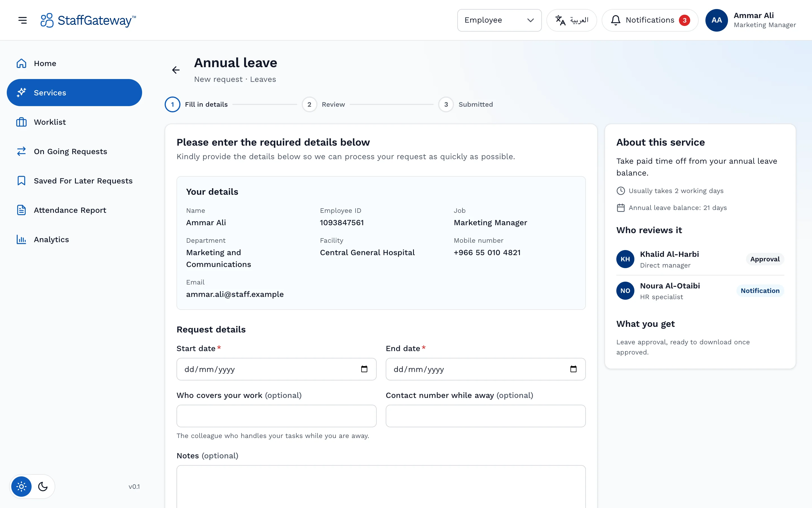
Task: Click the Central General Hospital facility text
Action: [x=367, y=253]
